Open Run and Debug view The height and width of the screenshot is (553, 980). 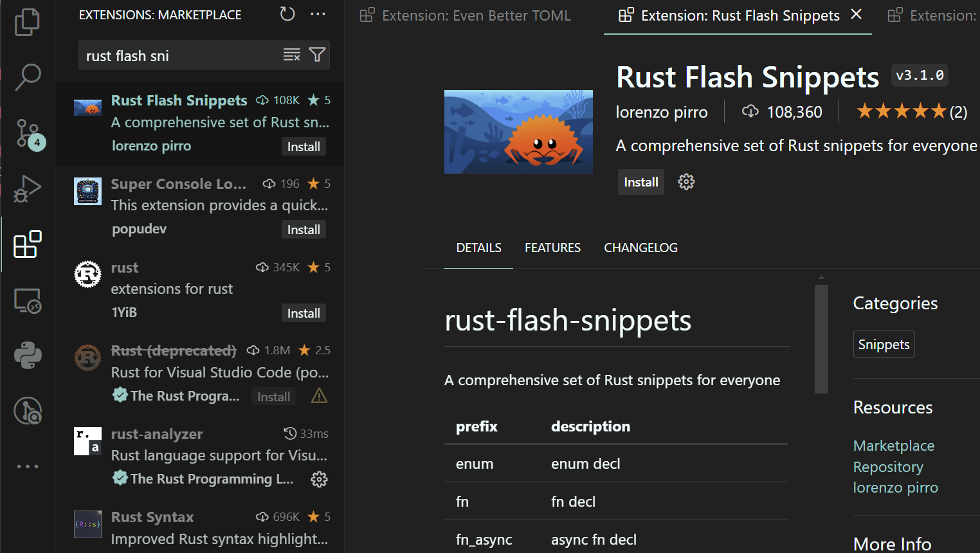(28, 189)
